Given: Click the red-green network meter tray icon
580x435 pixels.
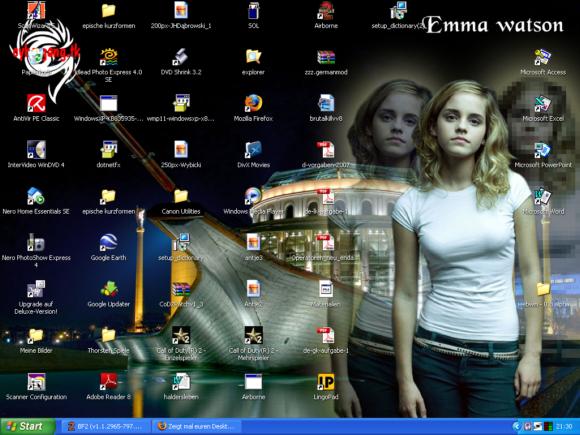Looking at the screenshot, I should 548,427.
